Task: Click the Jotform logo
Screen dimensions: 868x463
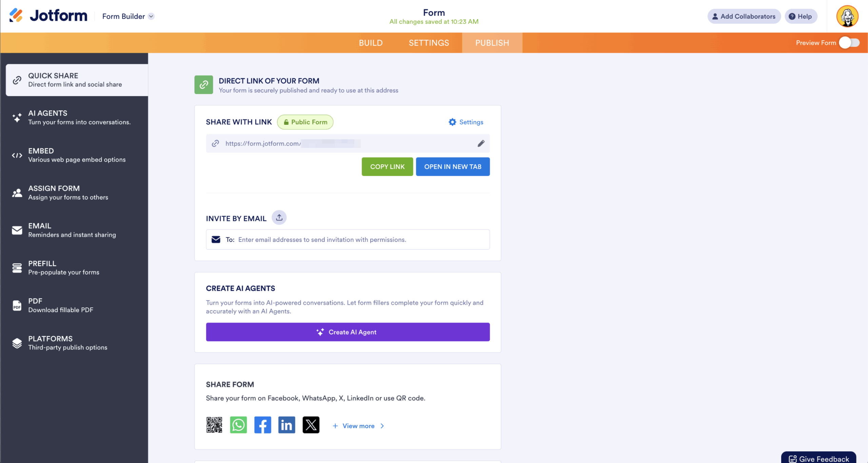Action: (48, 16)
